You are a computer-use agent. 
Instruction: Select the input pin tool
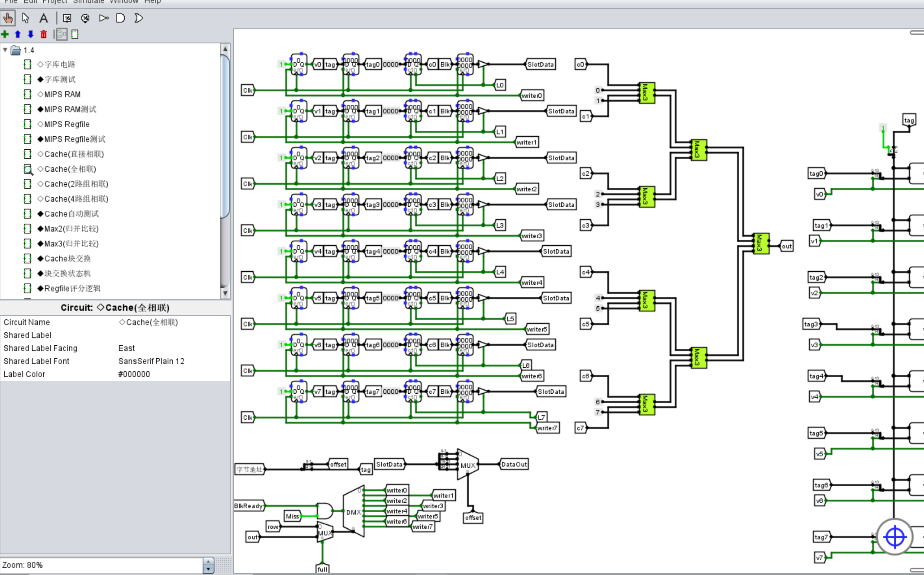[x=67, y=18]
